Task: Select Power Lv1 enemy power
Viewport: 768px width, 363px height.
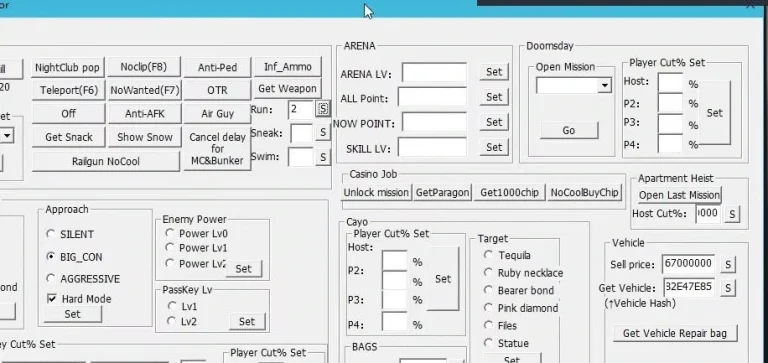Action: [x=170, y=248]
